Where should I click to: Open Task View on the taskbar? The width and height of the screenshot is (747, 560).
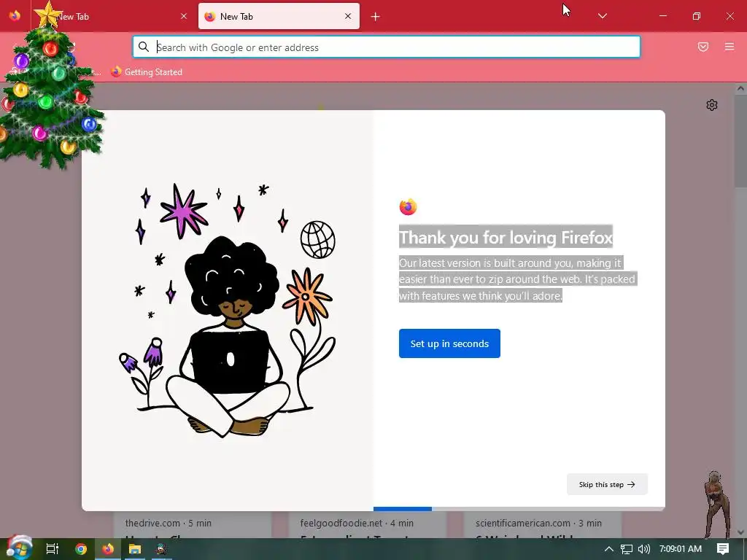(53, 549)
